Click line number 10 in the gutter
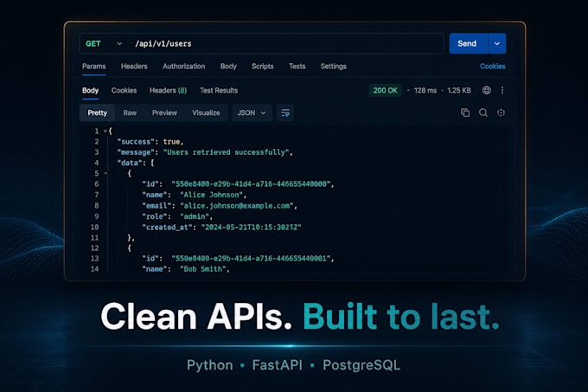 pyautogui.click(x=94, y=227)
